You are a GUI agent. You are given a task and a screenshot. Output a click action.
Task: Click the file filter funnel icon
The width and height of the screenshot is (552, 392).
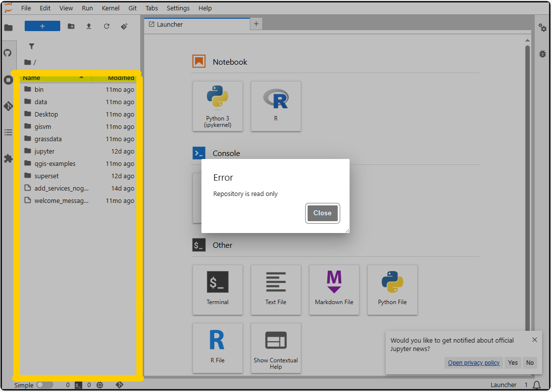coord(31,46)
